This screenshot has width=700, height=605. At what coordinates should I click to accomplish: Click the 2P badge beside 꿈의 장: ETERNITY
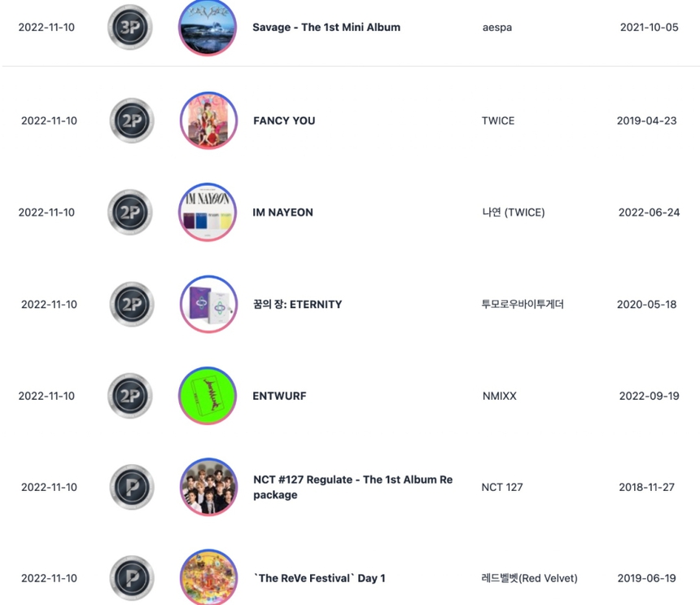(129, 304)
